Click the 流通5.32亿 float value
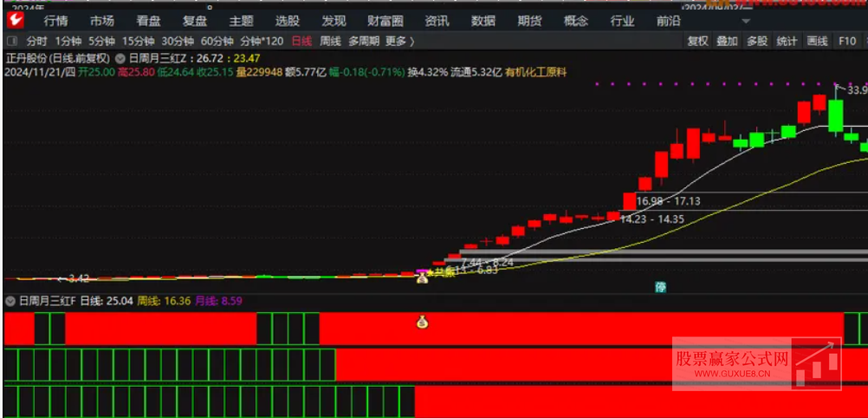Viewport: 868px width, 418px height. coord(476,72)
